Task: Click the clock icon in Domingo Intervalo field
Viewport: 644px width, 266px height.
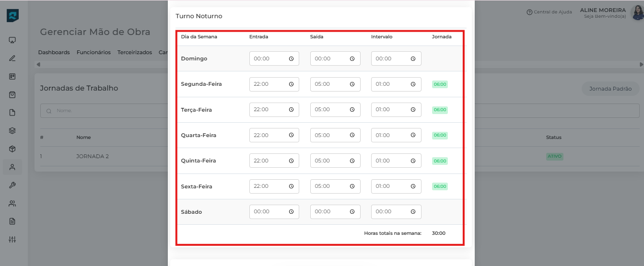Action: tap(413, 59)
